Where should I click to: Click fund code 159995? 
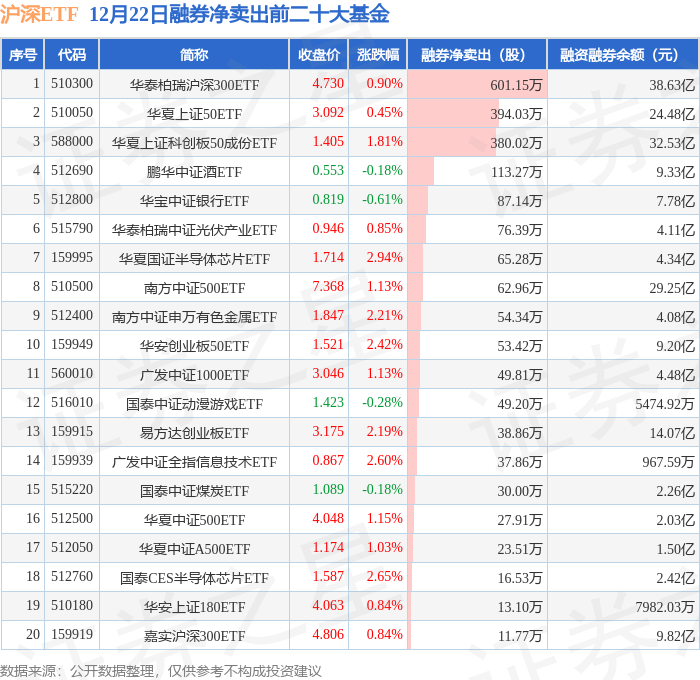(x=72, y=258)
